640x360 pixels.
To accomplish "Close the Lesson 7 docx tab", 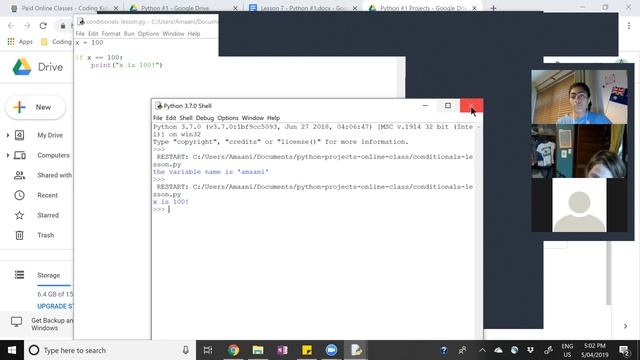I will click(355, 8).
